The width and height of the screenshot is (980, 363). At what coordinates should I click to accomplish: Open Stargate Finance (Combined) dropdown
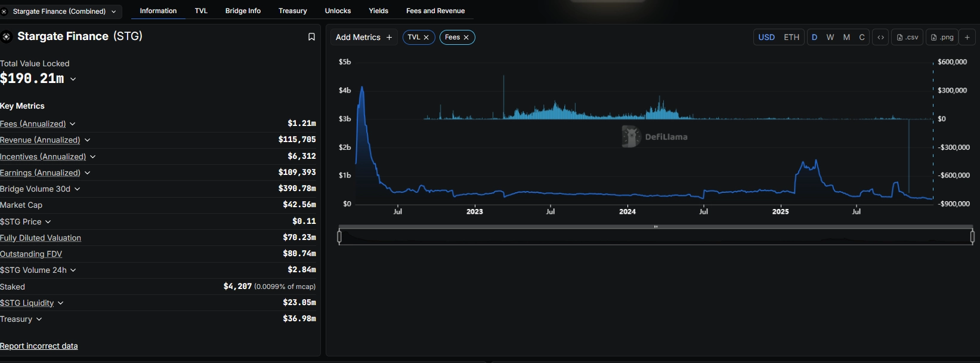pyautogui.click(x=60, y=11)
